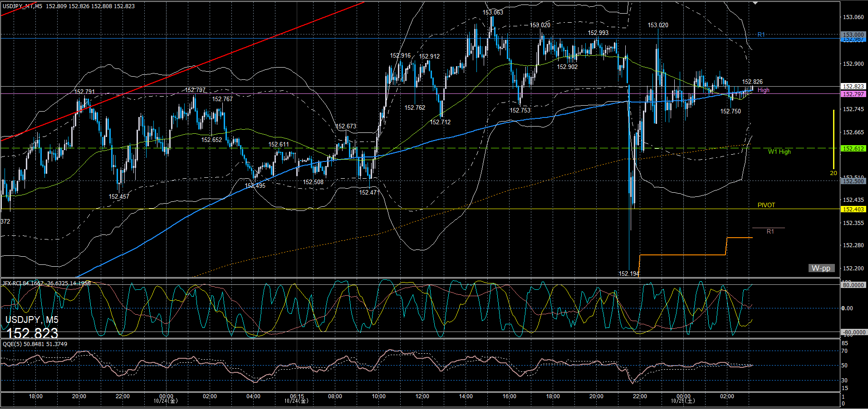The width and height of the screenshot is (868, 410).
Task: Click the 06:15 time axis label
Action: pyautogui.click(x=297, y=396)
